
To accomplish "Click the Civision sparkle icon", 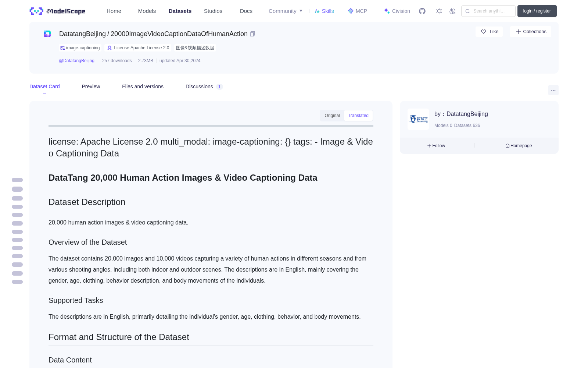I will (387, 11).
